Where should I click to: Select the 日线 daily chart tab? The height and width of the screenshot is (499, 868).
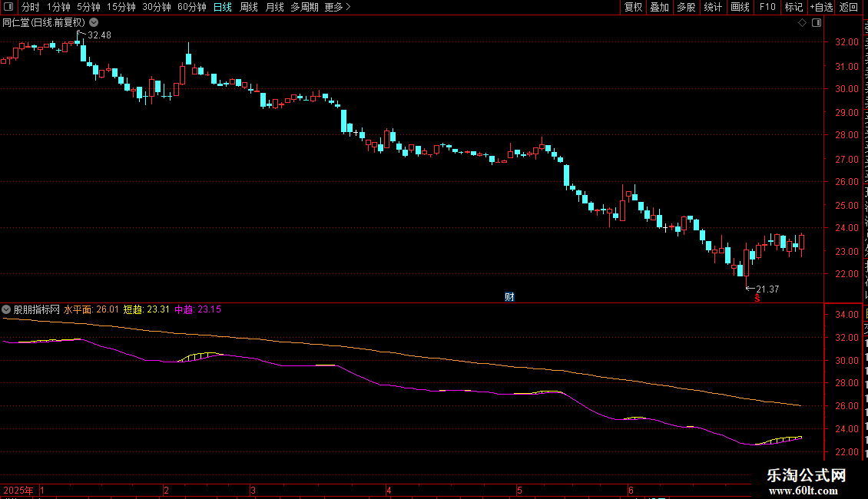[223, 7]
